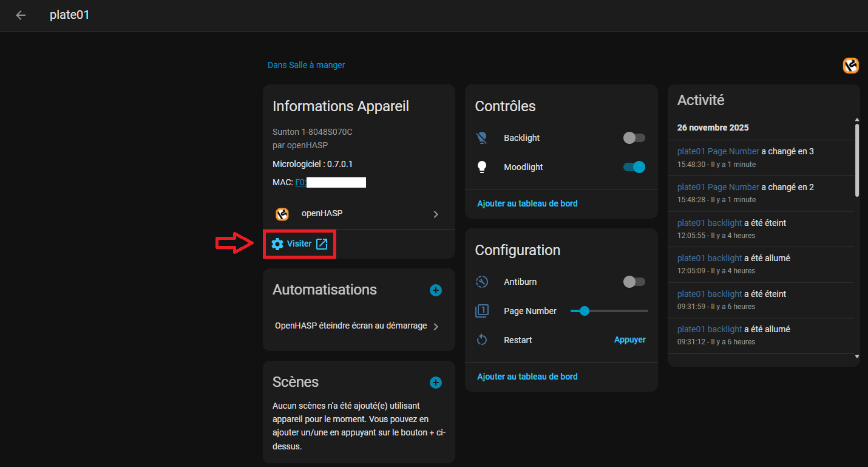868x467 pixels.
Task: Adjust the Page Number slider
Action: coord(609,311)
